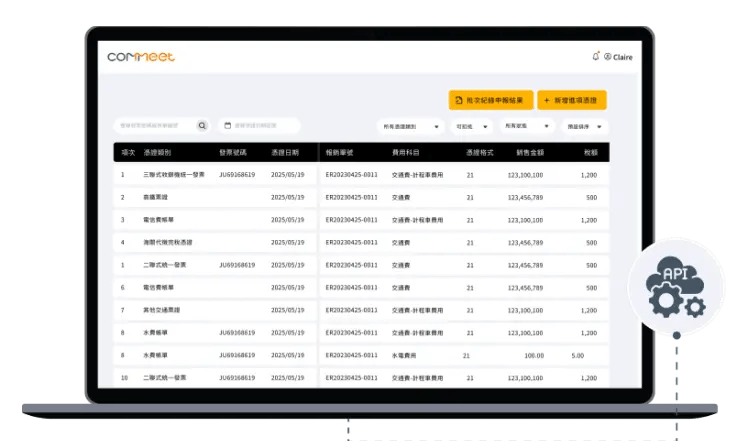748x442 pixels.
Task: Click 交通費-計程車費用 in row 7
Action: tap(417, 310)
